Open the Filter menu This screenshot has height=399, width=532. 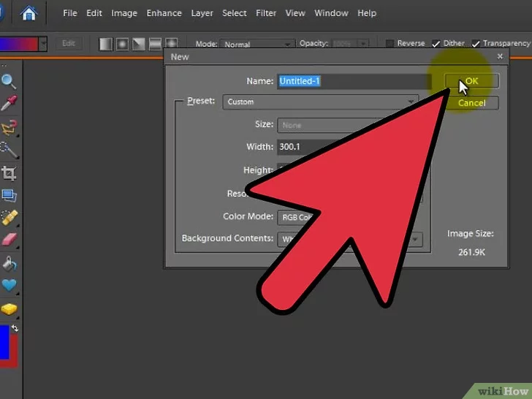(266, 13)
